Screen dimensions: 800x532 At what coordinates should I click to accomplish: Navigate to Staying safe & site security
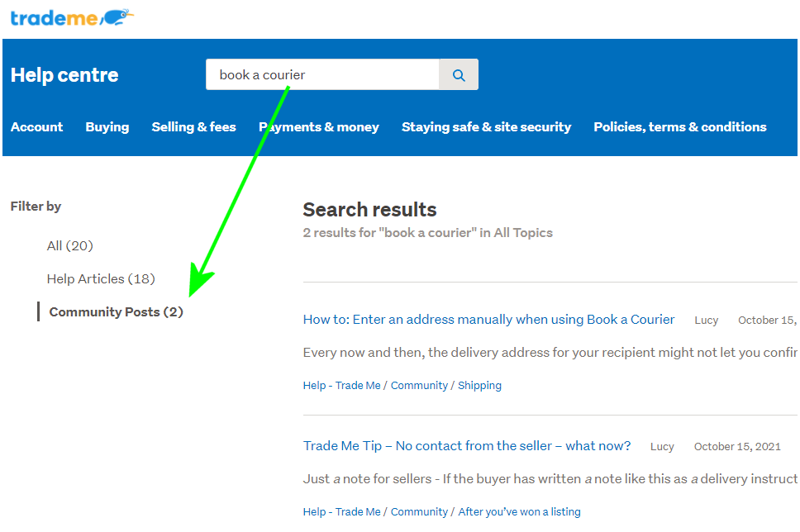486,127
